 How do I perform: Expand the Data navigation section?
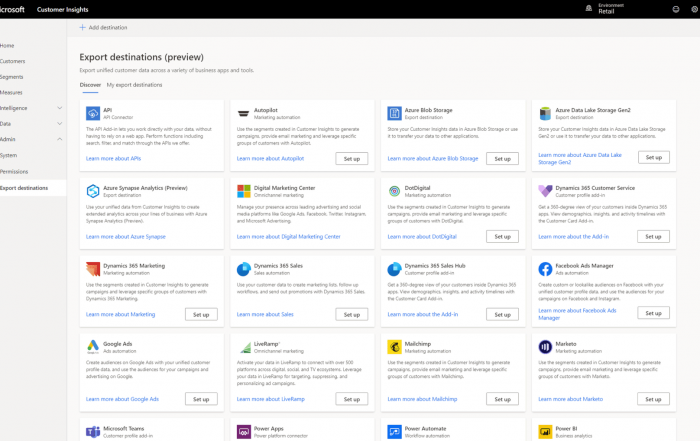[x=59, y=124]
